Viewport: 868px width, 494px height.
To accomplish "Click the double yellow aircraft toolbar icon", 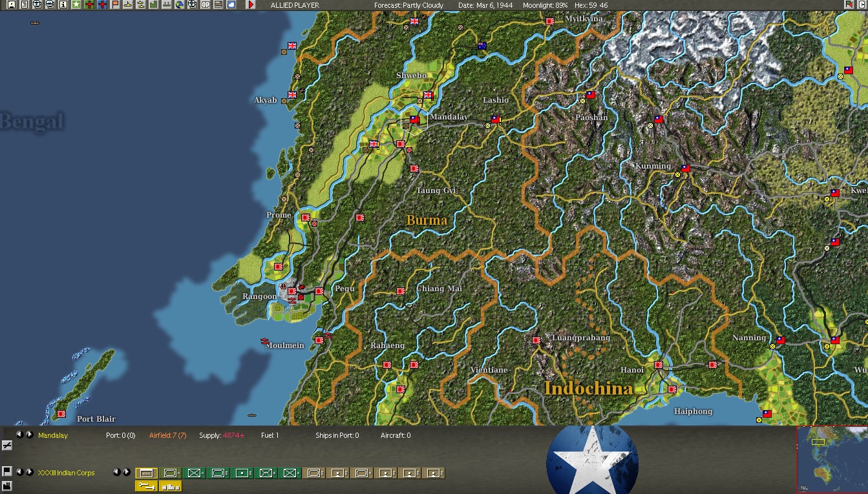I will (x=140, y=5).
